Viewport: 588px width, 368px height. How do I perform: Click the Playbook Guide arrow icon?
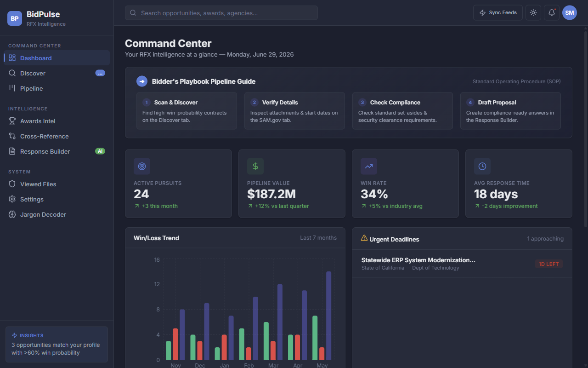pyautogui.click(x=142, y=81)
